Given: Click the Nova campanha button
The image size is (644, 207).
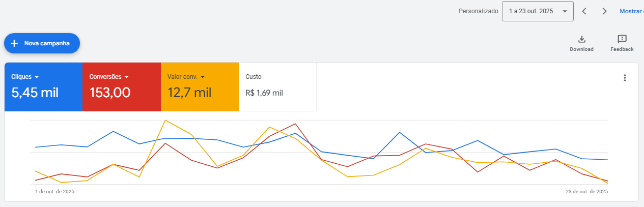Looking at the screenshot, I should [x=42, y=43].
